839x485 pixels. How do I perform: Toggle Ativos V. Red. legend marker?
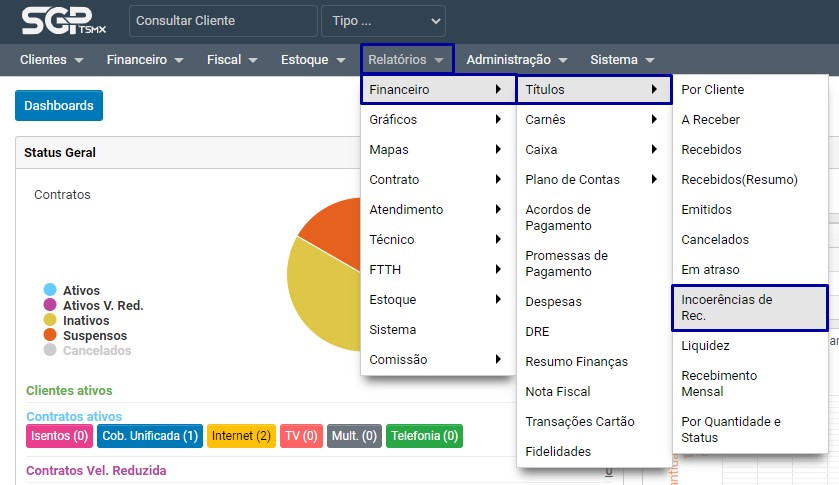(49, 305)
